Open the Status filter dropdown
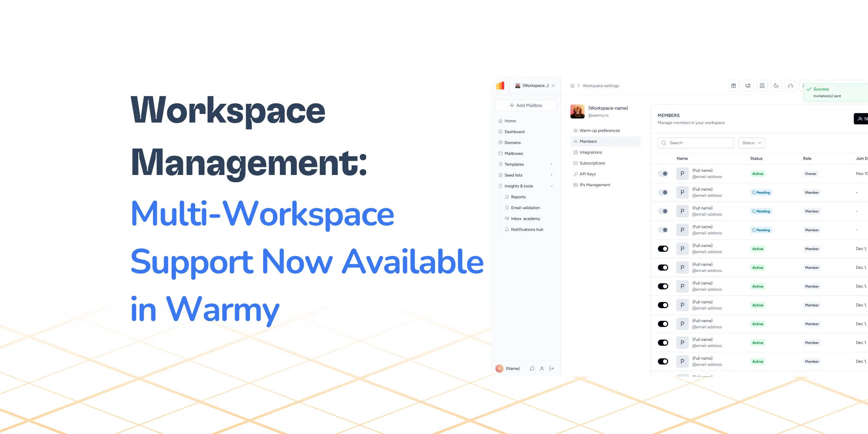Viewport: 868px width, 434px height. (751, 143)
